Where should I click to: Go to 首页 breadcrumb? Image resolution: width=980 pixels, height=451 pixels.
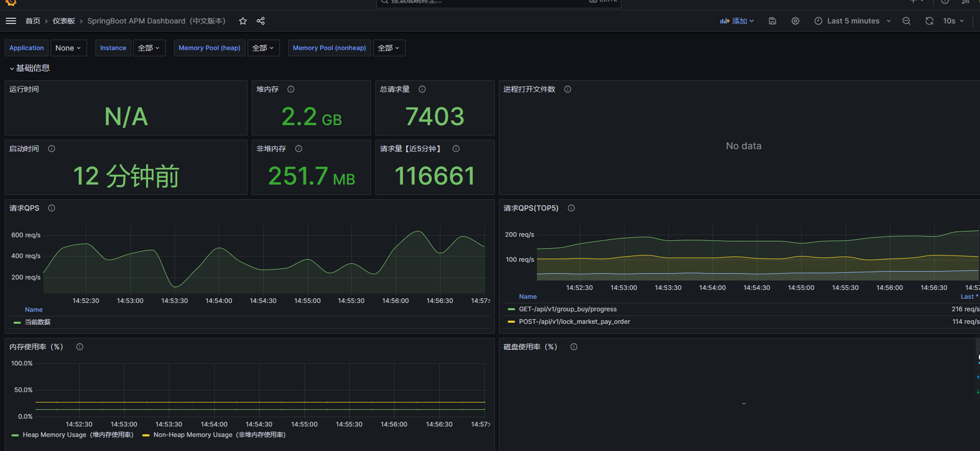pyautogui.click(x=33, y=21)
